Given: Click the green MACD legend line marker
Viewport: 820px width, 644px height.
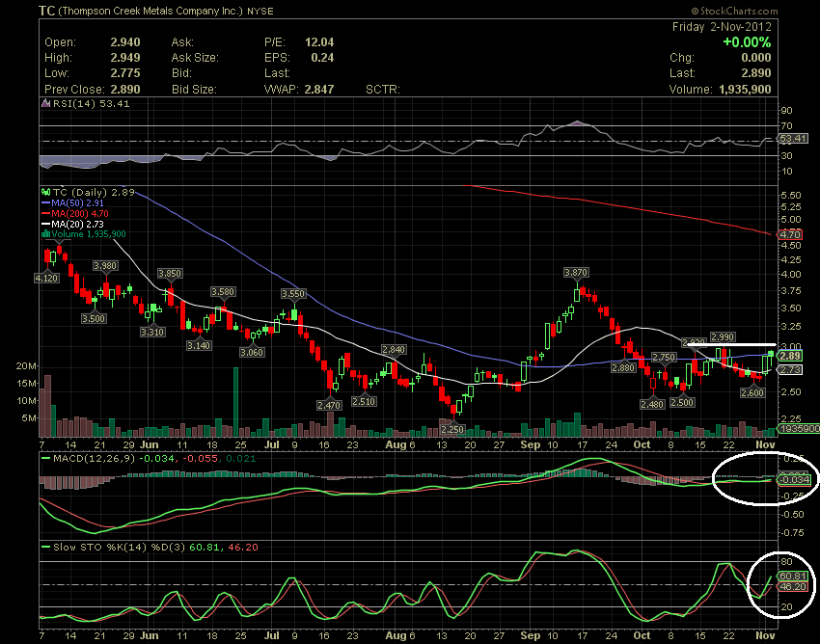Looking at the screenshot, I should point(46,459).
